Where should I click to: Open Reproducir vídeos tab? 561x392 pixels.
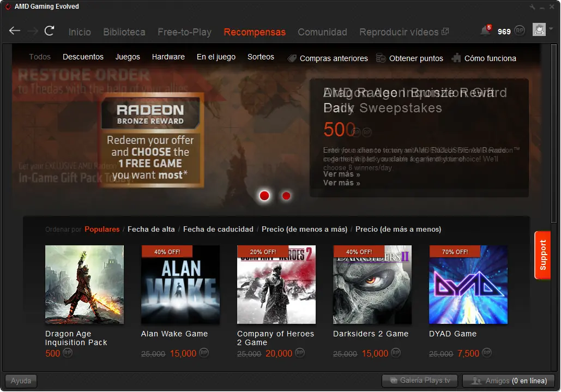399,32
